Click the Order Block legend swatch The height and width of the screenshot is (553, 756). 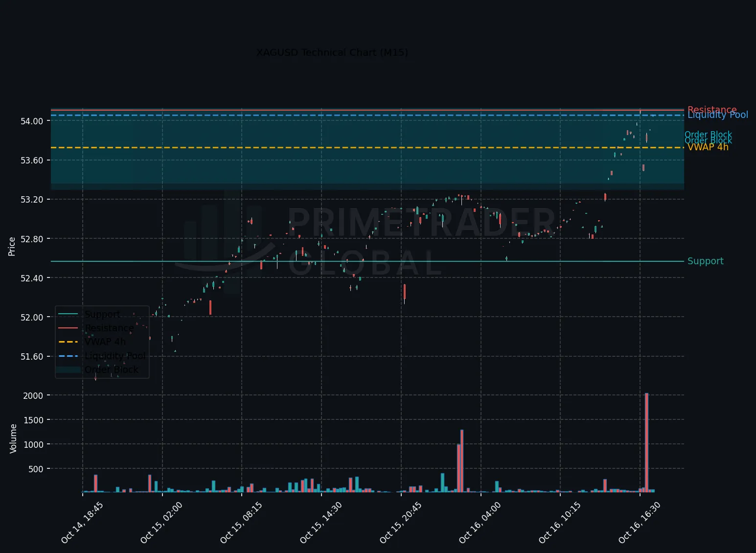(x=68, y=369)
